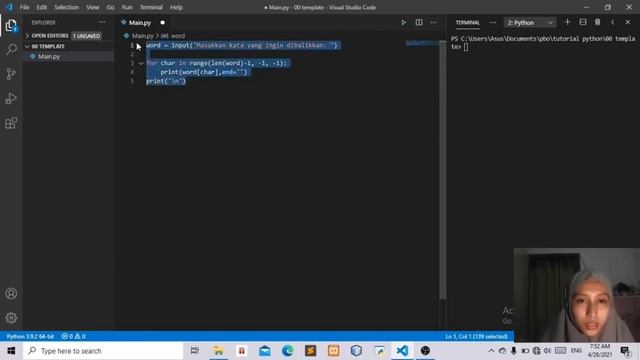Screen dimensions: 640x360
Task: Open XAMPP icon on taskbar
Action: [333, 351]
